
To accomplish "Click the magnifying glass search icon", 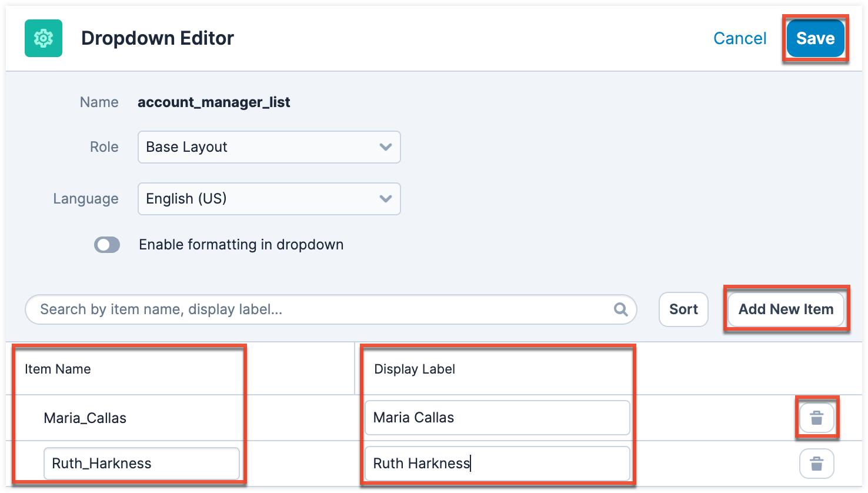I will (x=620, y=309).
